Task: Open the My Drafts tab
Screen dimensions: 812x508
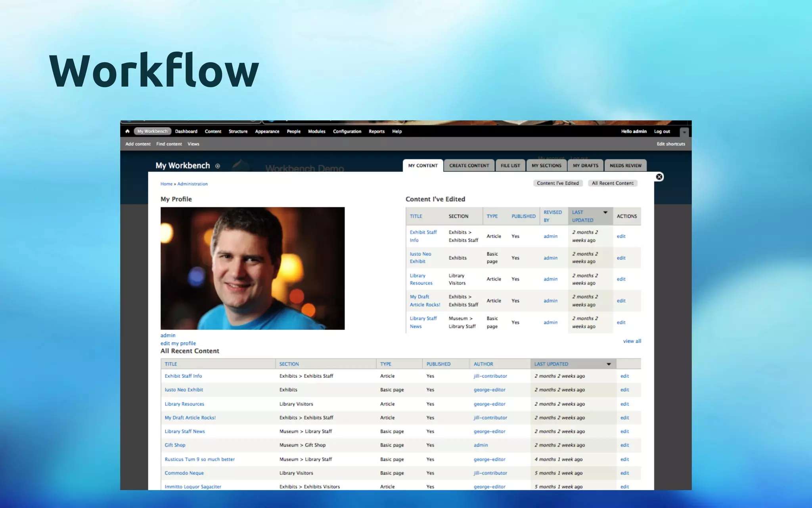Action: click(x=585, y=165)
